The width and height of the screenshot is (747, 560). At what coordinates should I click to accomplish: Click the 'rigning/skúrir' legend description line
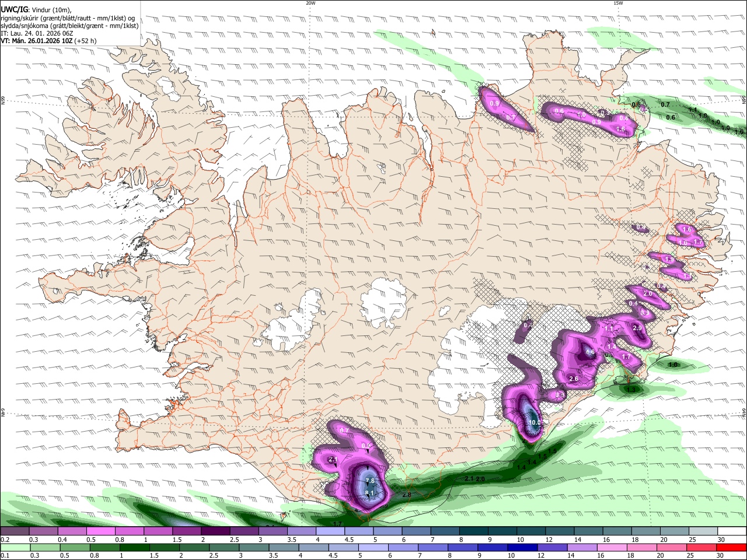[67, 18]
